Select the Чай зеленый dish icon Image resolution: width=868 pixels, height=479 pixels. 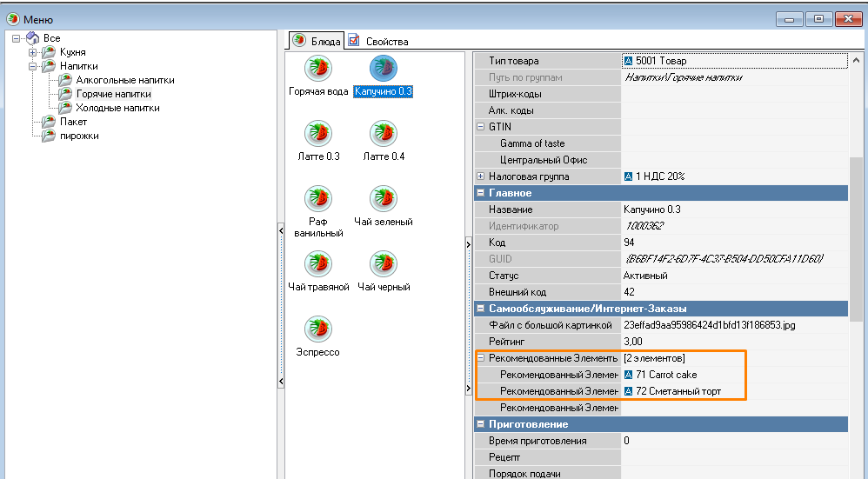384,199
